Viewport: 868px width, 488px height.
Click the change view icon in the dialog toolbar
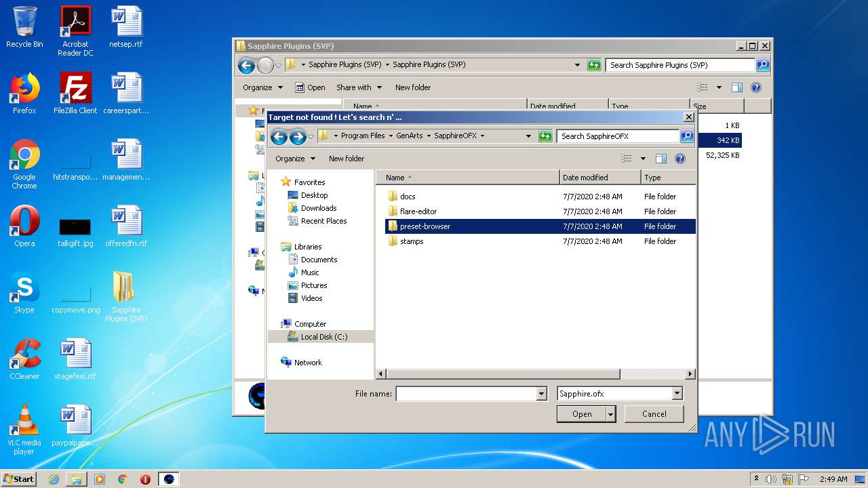click(x=627, y=159)
